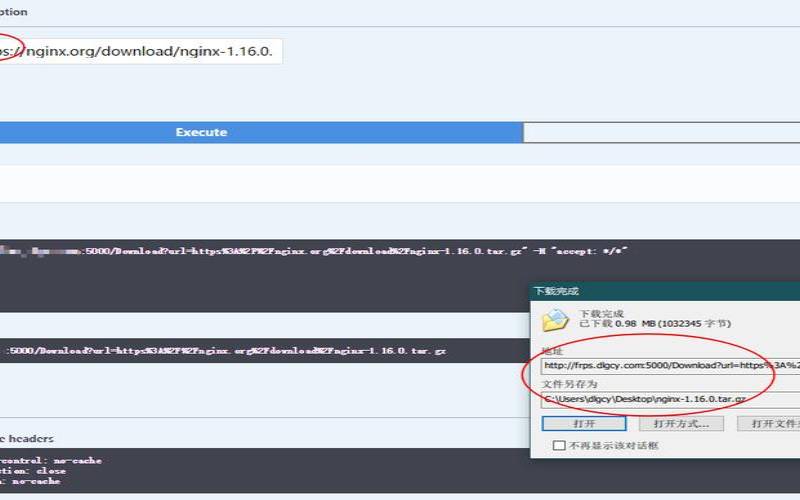Click the download complete folder icon
Screen dimensions: 800x500
click(554, 319)
